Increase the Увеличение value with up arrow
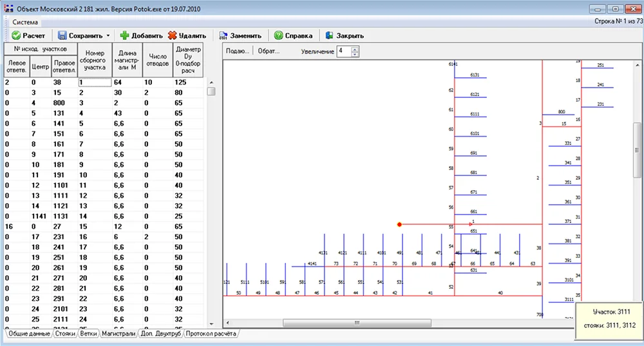The height and width of the screenshot is (346, 644). click(355, 48)
